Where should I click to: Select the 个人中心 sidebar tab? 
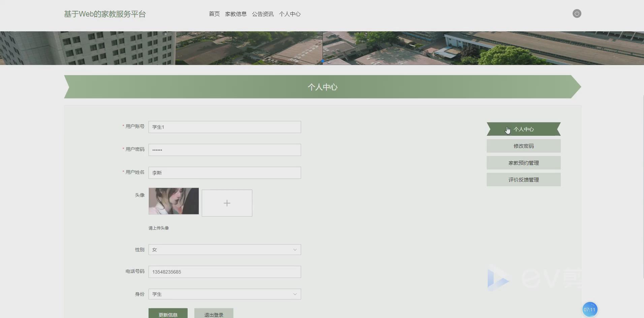click(523, 129)
